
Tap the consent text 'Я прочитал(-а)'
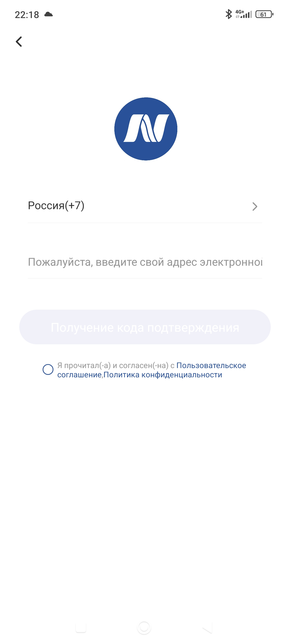pos(84,365)
